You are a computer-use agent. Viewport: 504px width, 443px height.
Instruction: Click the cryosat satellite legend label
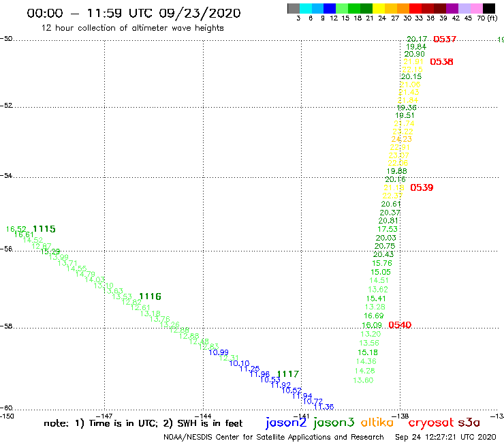pyautogui.click(x=431, y=423)
